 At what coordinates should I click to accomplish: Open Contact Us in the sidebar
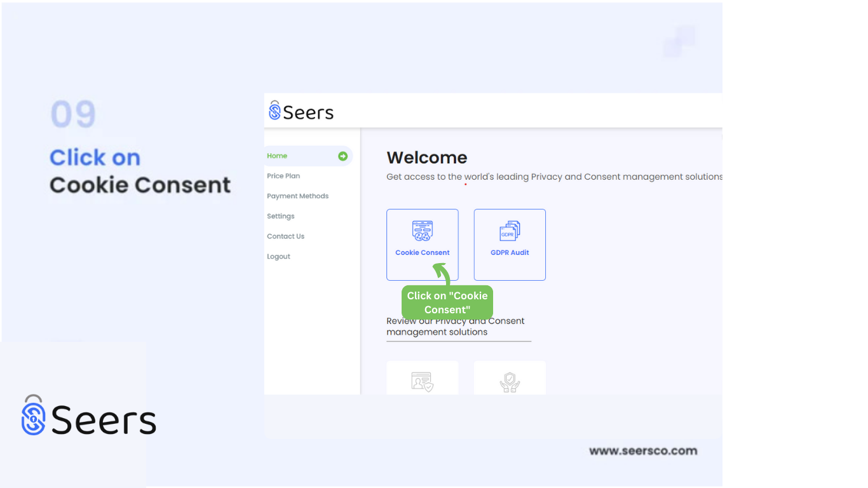[285, 236]
